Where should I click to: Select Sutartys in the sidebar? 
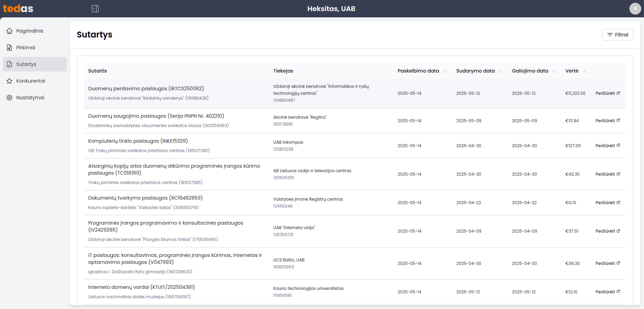(x=35, y=64)
